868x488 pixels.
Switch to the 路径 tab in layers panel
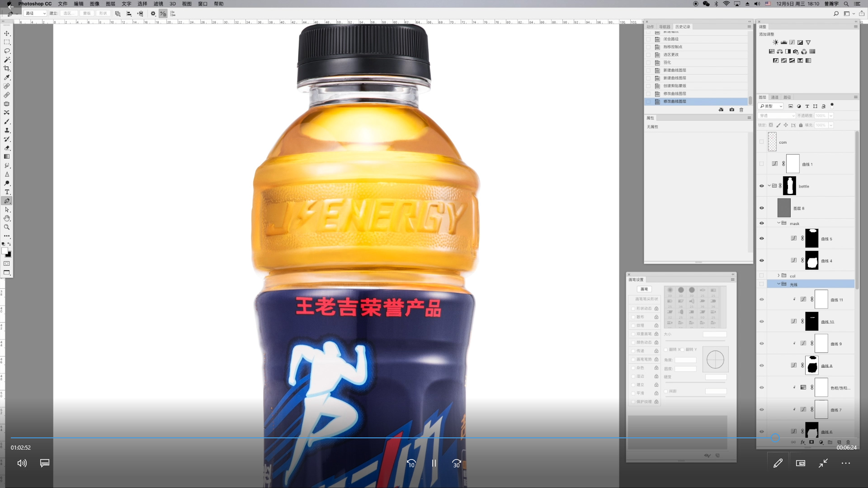788,97
